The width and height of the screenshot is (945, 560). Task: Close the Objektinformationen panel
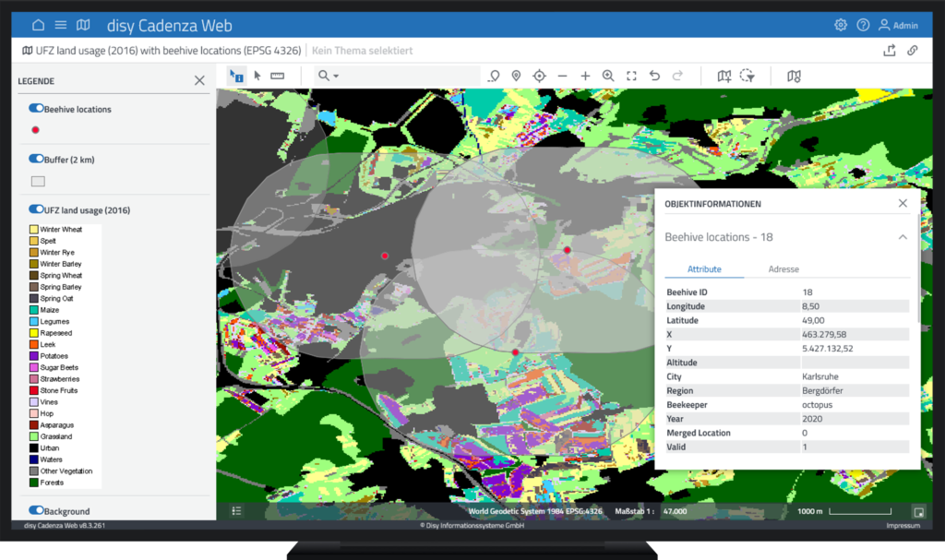[903, 203]
